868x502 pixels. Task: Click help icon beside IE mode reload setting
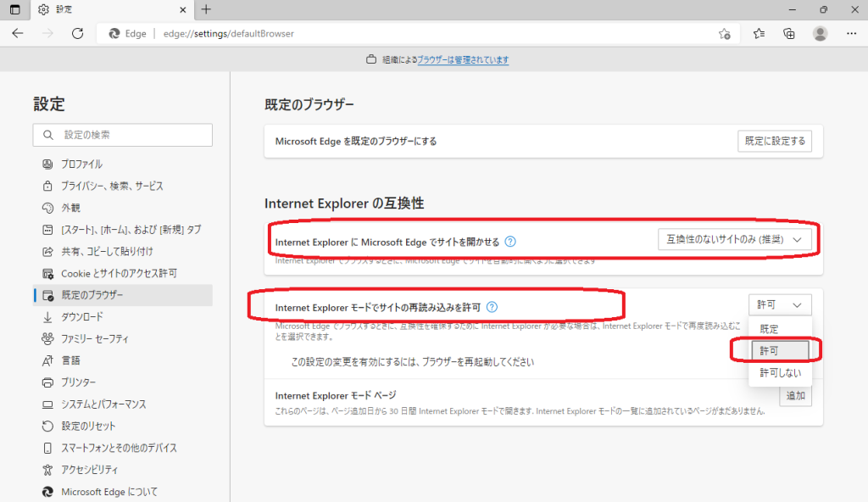pos(492,307)
